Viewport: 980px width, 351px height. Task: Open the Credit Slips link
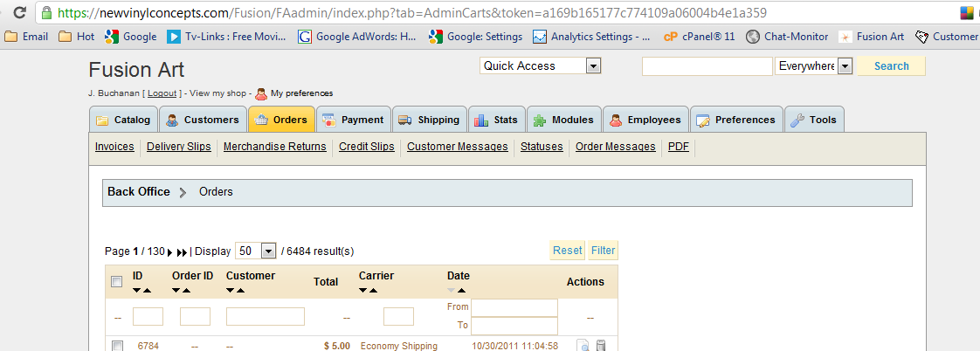click(367, 147)
